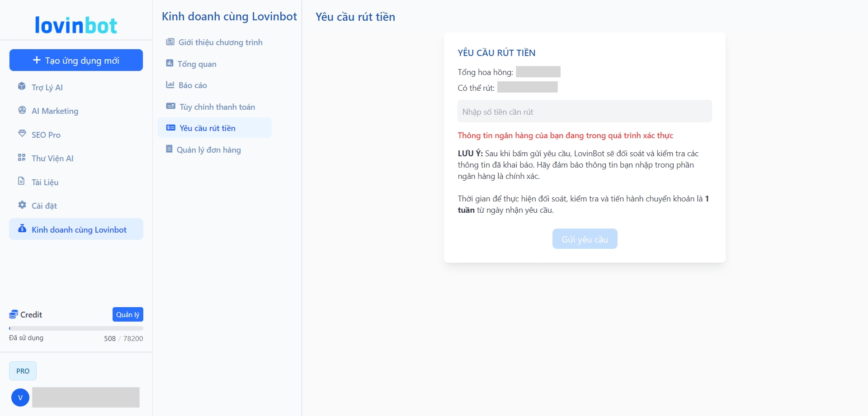Image resolution: width=868 pixels, height=416 pixels.
Task: Click the cube icon beside Trợ Lý AI
Action: [x=22, y=86]
